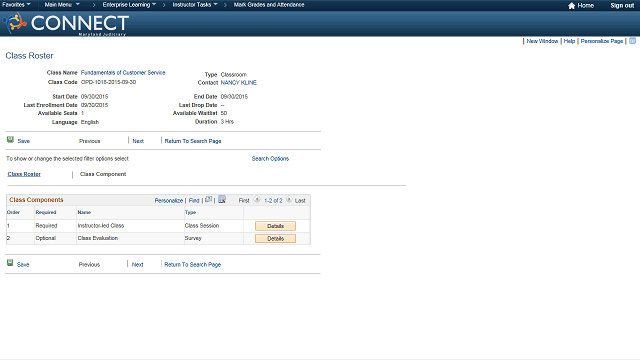Click the Class Components grid title
640x360 pixels.
coord(36,200)
